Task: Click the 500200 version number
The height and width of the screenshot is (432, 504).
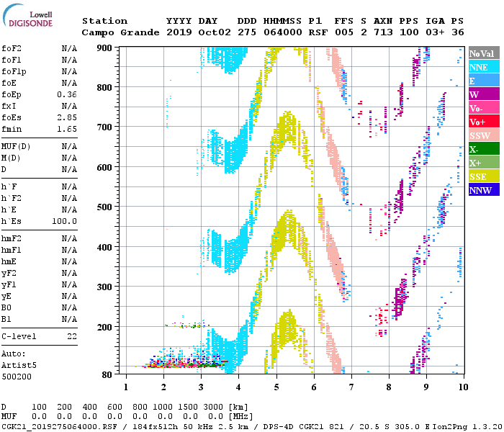Action: coord(17,377)
